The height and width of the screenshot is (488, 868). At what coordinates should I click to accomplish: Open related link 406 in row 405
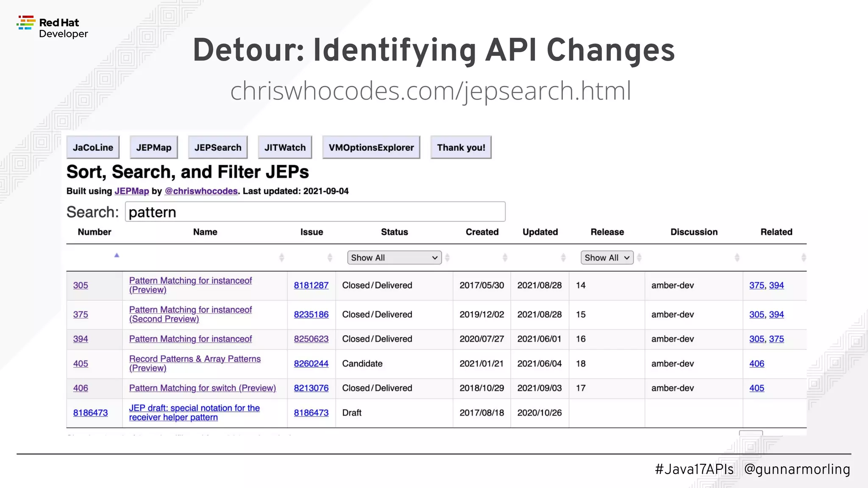[757, 364]
